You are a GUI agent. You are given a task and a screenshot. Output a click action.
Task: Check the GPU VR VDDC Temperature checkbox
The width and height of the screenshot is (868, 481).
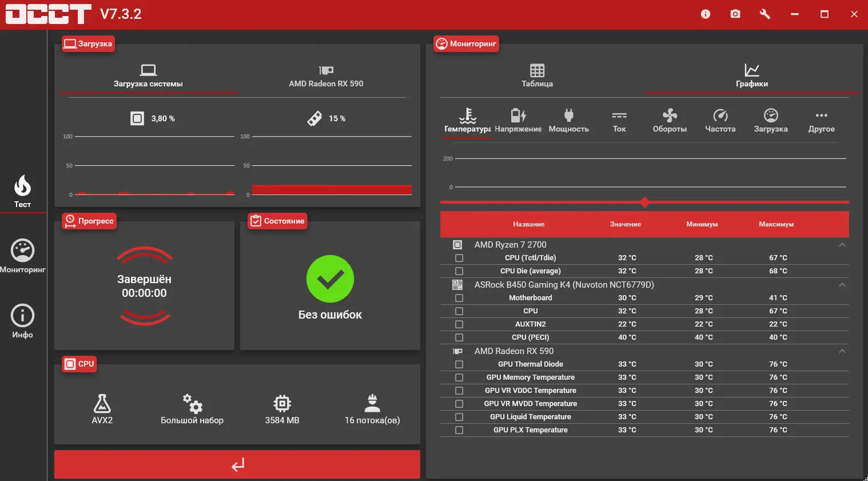pos(459,391)
